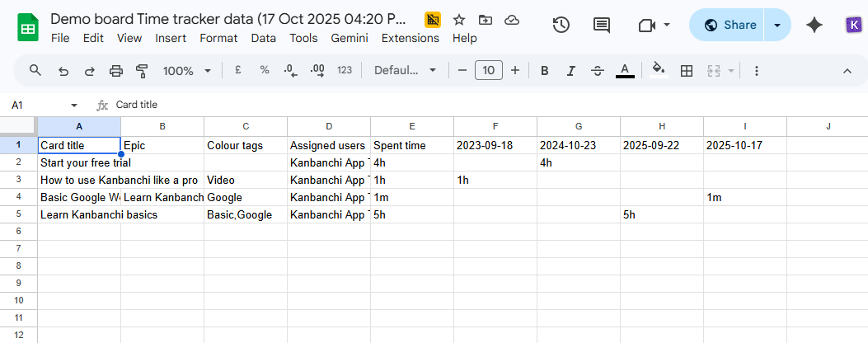Open the Meet call options arrow

pos(667,25)
